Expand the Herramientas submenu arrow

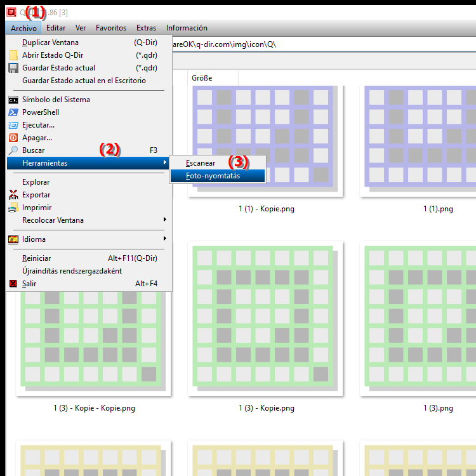tap(165, 162)
